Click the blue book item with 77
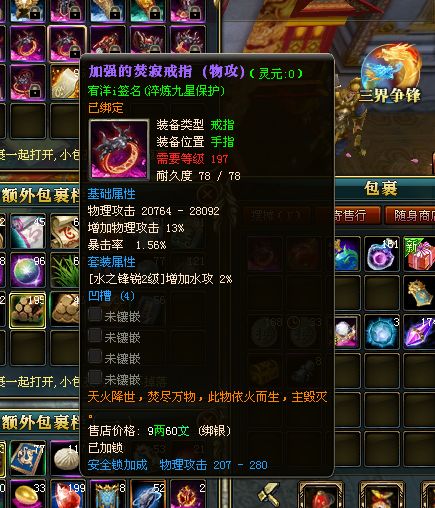The height and width of the screenshot is (508, 435). tap(27, 458)
